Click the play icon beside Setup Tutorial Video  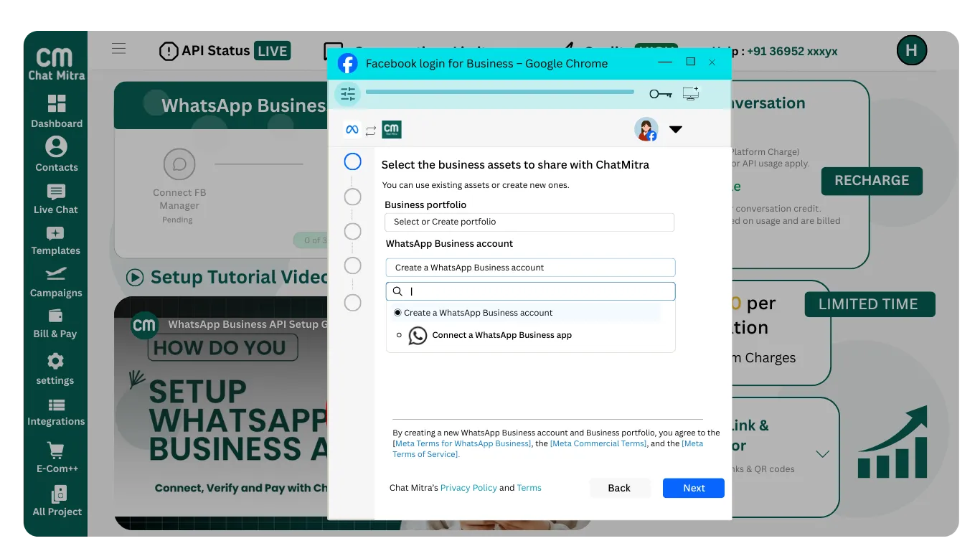135,277
